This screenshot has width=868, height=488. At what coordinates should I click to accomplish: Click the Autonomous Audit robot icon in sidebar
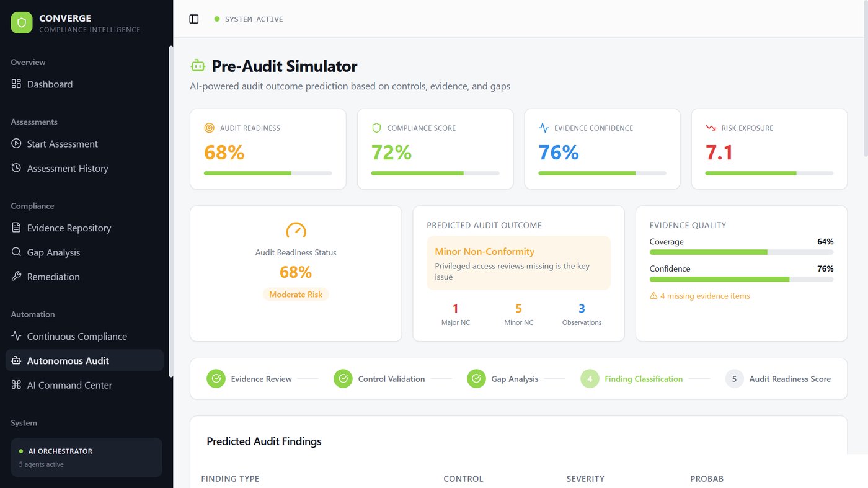[x=16, y=360]
